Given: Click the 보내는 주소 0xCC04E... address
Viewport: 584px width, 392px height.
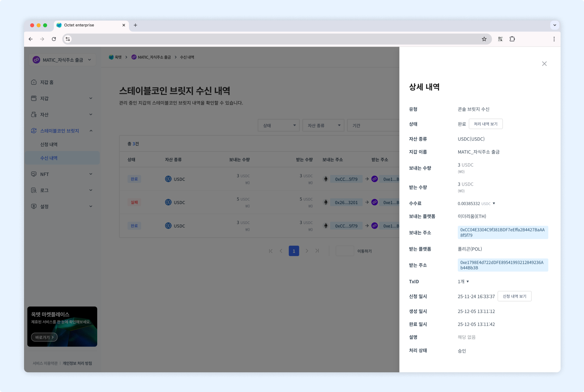Looking at the screenshot, I should tap(503, 232).
